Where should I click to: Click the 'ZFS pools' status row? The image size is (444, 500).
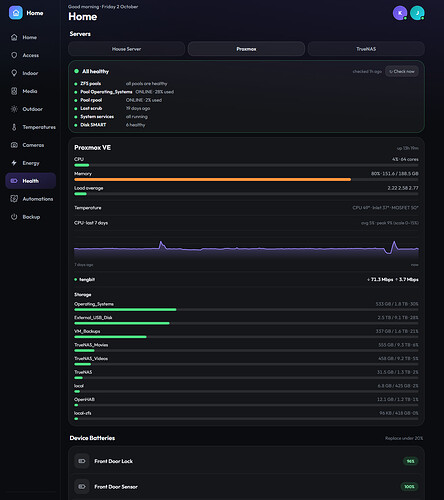[246, 84]
